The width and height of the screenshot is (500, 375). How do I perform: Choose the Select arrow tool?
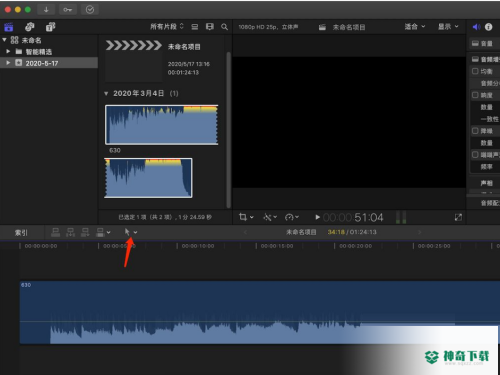pyautogui.click(x=127, y=232)
